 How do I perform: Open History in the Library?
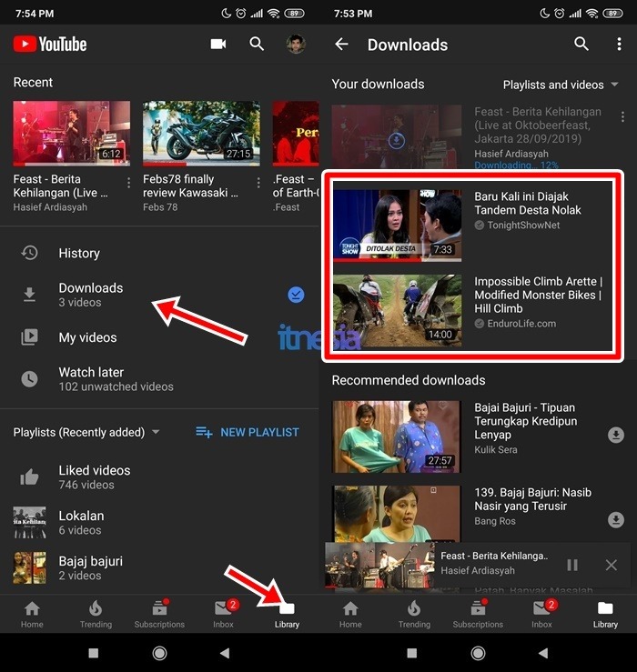click(159, 253)
